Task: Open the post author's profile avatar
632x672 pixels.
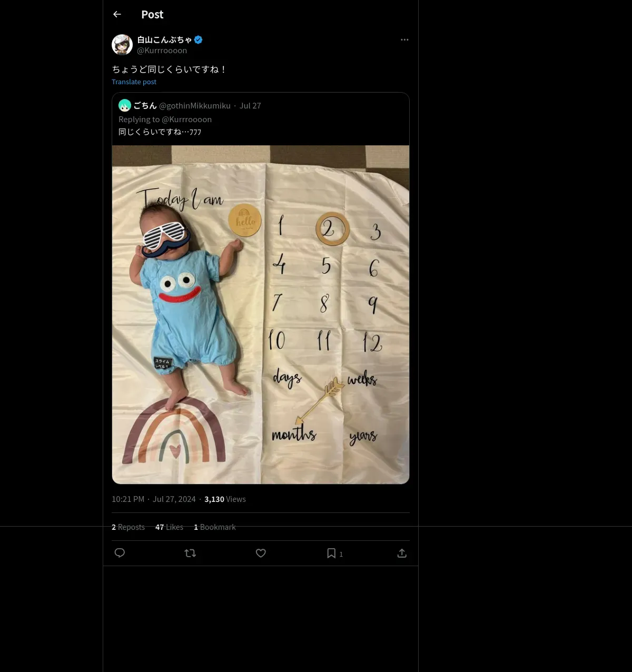Action: [122, 45]
